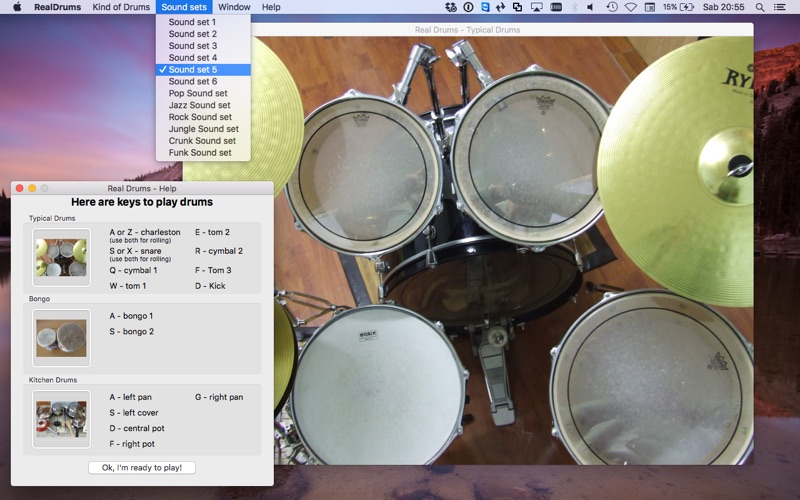800x500 pixels.
Task: Click the Spotlight search magnifier icon
Action: coord(760,7)
